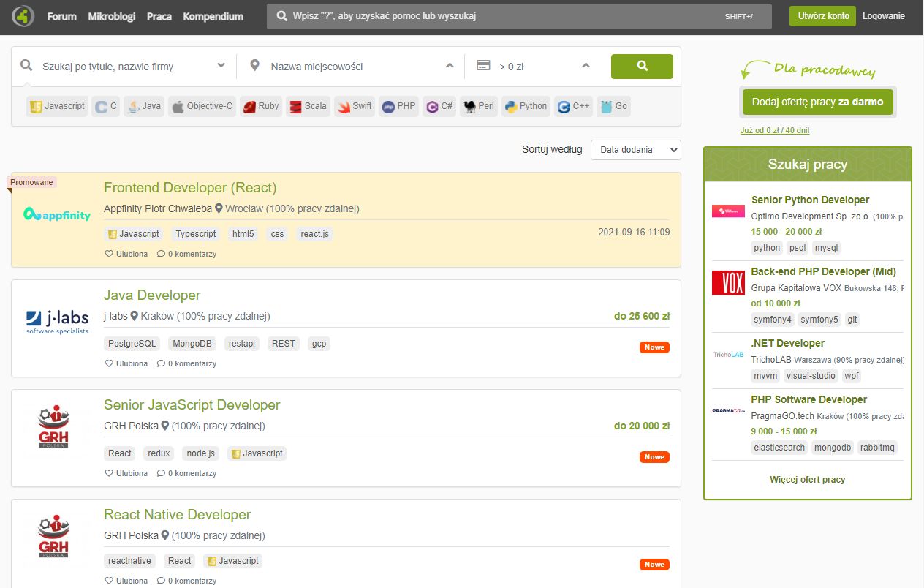Open Senior Python Developer sidebar offer

[810, 200]
